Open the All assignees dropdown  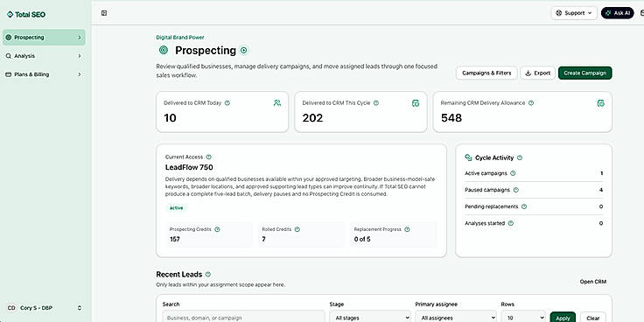[x=456, y=317]
